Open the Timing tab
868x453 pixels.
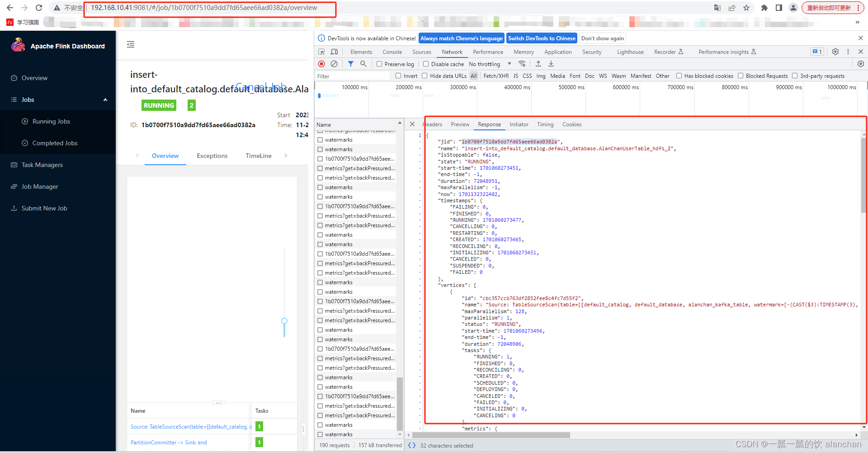(545, 124)
